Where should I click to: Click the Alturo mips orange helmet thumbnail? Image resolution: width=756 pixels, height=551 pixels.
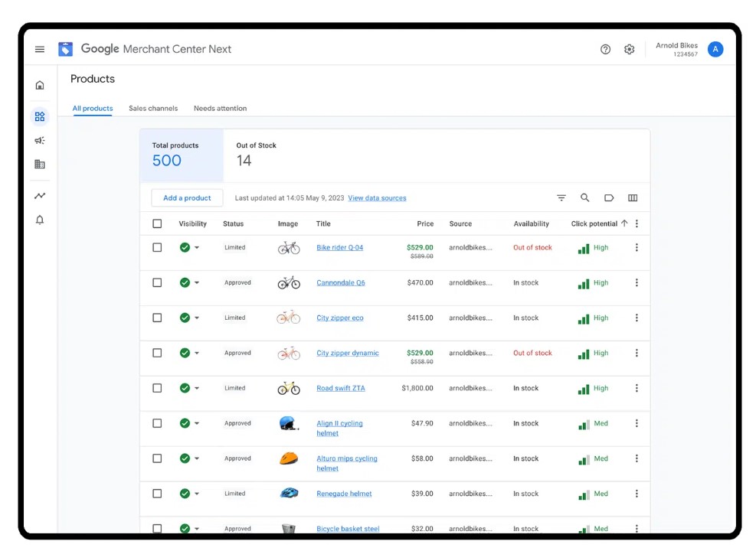[289, 458]
